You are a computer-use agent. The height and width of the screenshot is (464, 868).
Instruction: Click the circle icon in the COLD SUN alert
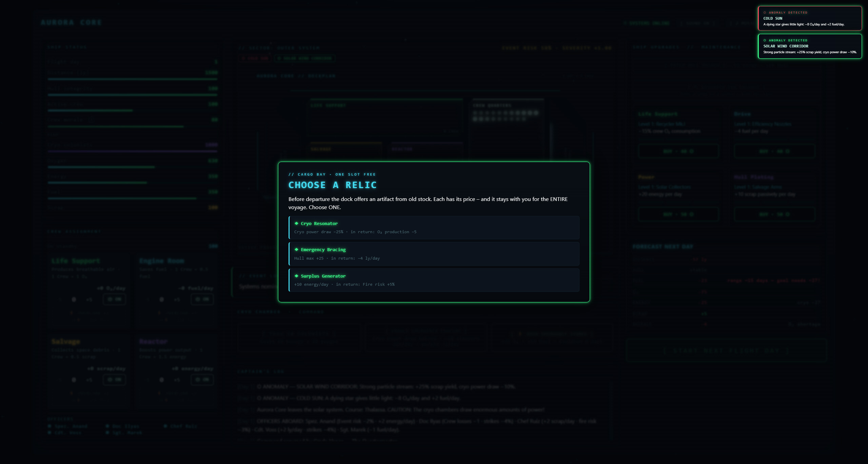[x=765, y=13]
